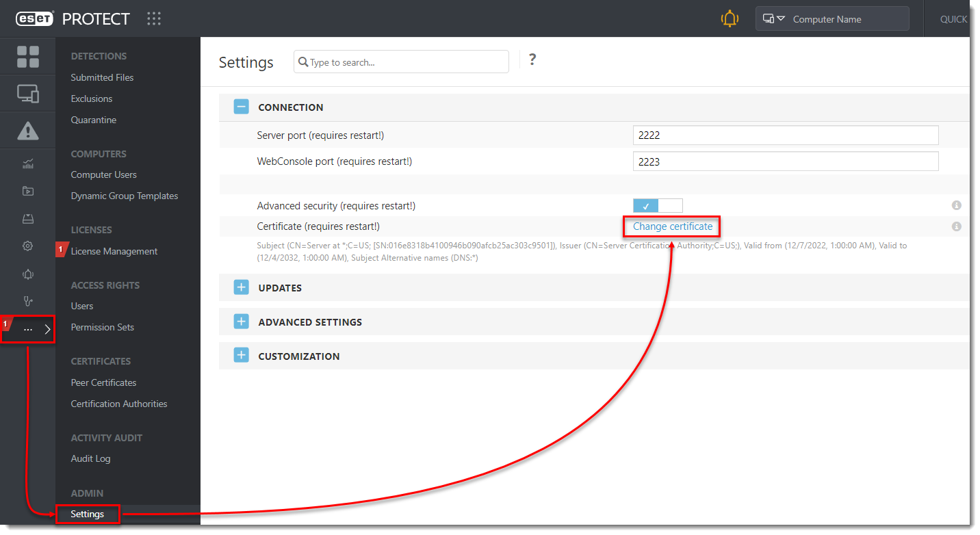Image resolution: width=980 pixels, height=535 pixels.
Task: Click the Server port field
Action: pos(786,135)
